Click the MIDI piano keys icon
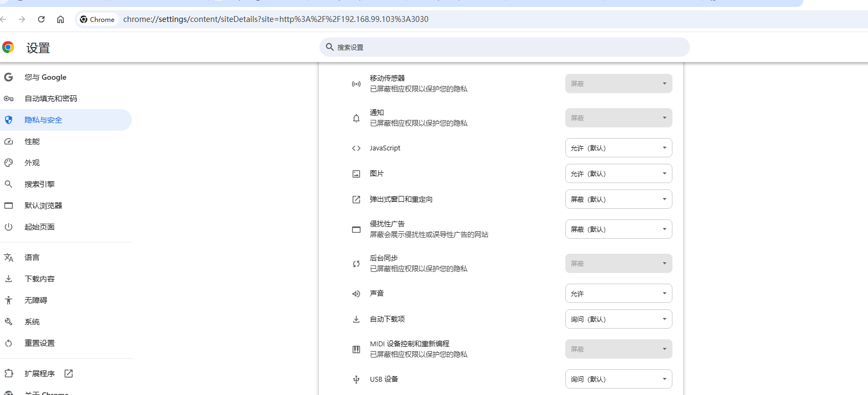This screenshot has height=395, width=868. pyautogui.click(x=356, y=350)
